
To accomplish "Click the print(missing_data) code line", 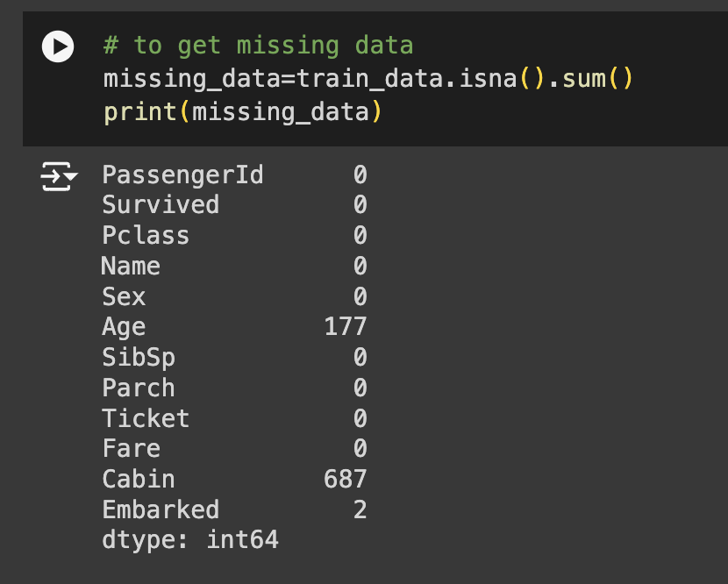I will tap(242, 112).
